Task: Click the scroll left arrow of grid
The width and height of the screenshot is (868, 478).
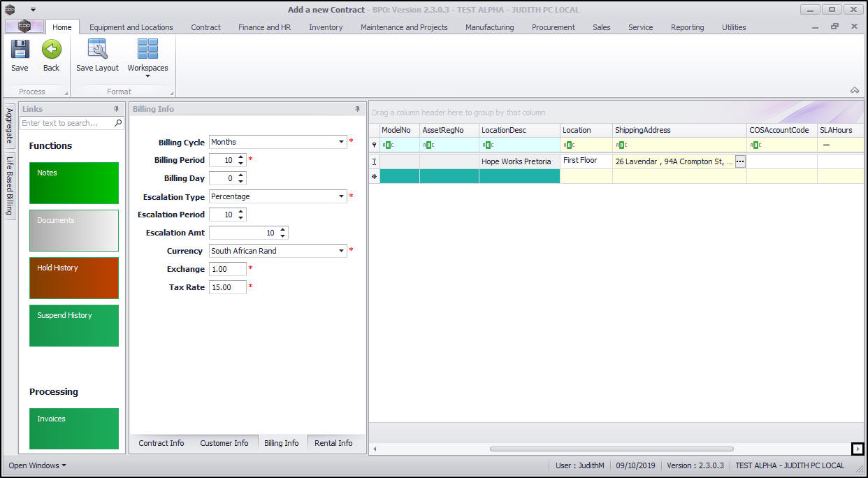Action: click(375, 449)
